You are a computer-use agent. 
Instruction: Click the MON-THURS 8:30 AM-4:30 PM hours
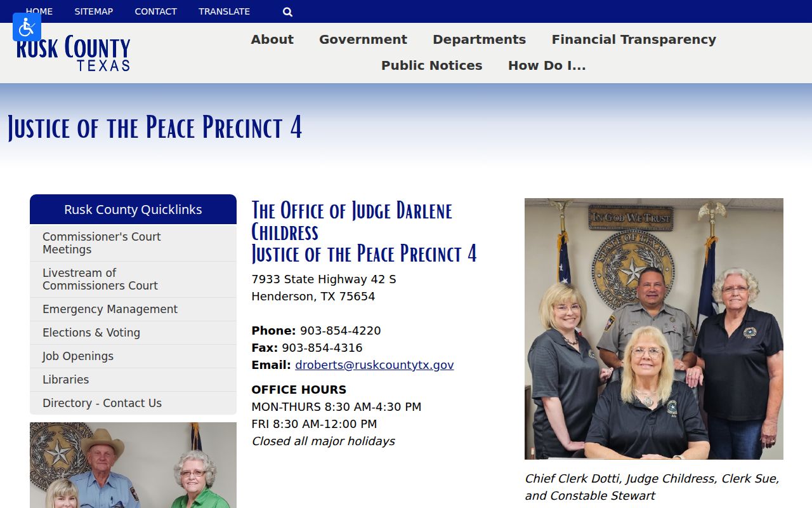tap(336, 407)
